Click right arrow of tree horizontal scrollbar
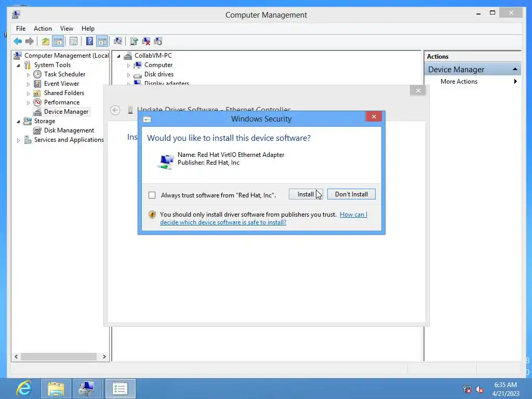 [x=104, y=356]
